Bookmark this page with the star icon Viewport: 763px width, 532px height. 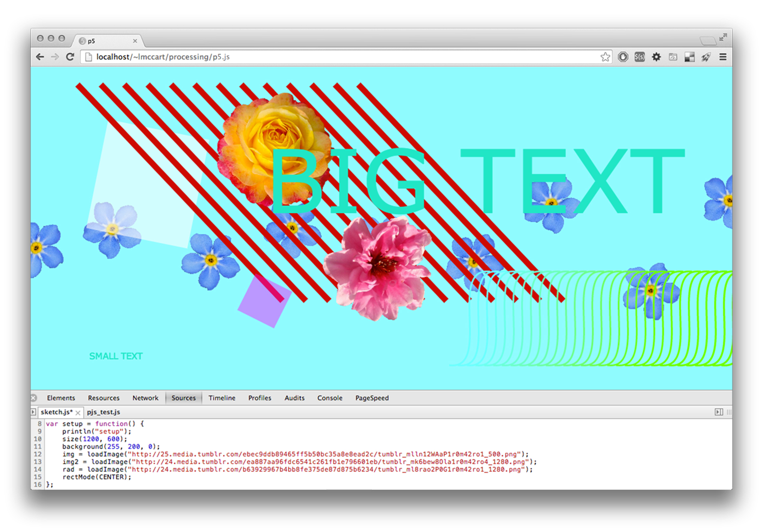(606, 57)
